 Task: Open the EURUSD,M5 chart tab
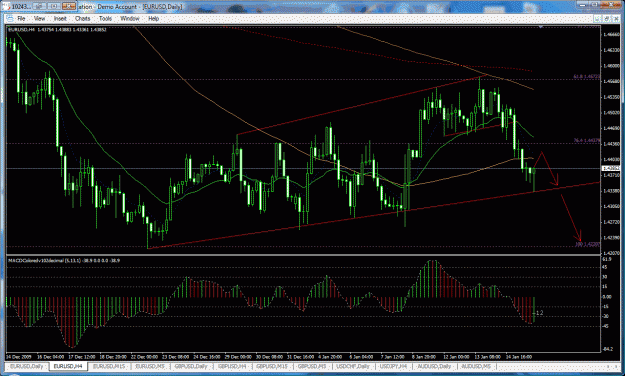150,366
